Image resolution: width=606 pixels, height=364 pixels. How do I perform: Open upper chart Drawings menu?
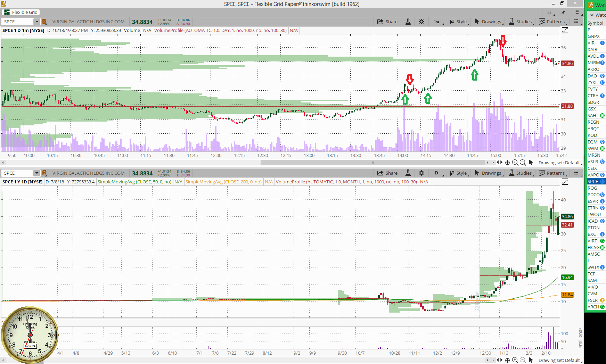[x=488, y=22]
